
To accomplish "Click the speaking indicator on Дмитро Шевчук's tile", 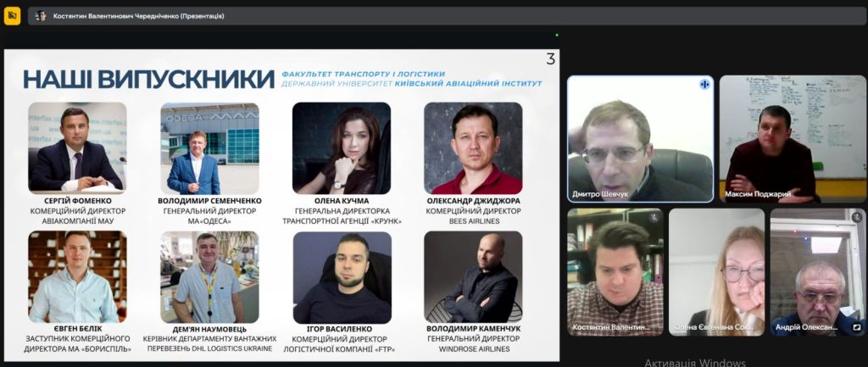I will 704,85.
